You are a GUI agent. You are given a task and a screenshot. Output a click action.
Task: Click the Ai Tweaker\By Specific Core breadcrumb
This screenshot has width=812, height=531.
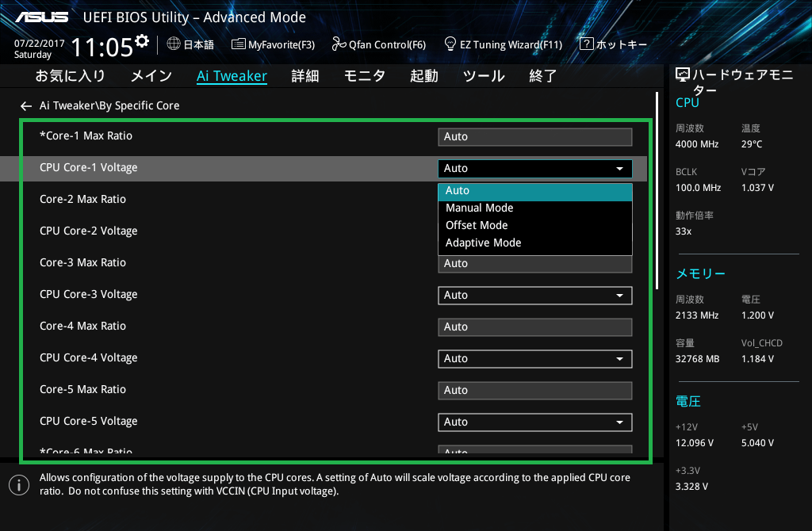click(x=109, y=105)
